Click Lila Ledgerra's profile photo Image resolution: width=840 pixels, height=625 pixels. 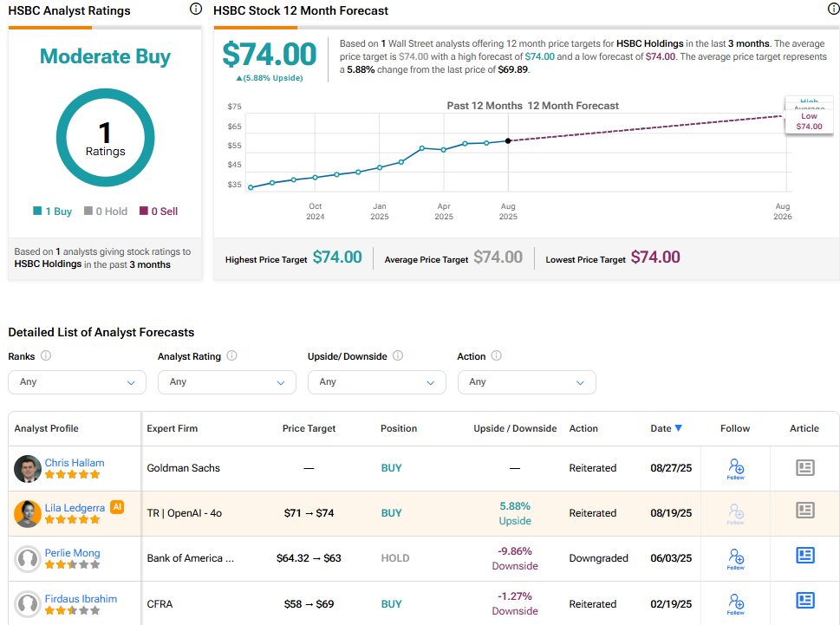coord(28,513)
